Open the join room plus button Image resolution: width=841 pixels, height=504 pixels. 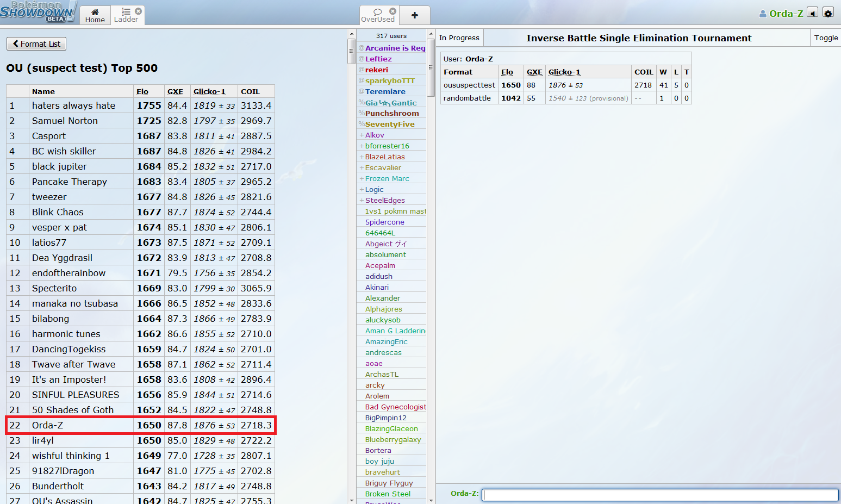(x=414, y=15)
